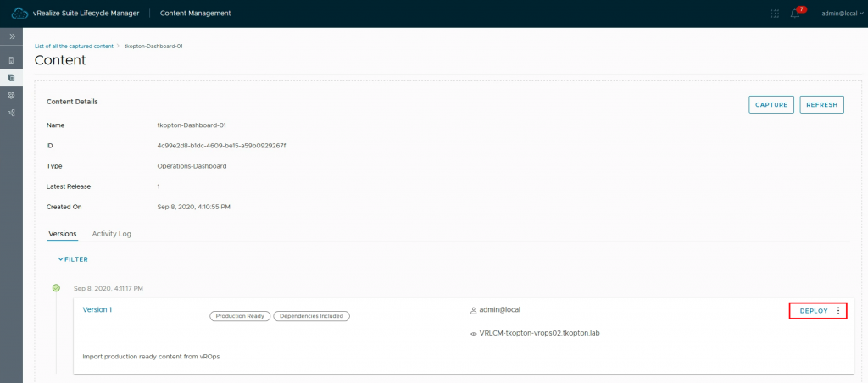868x383 pixels.
Task: Click the DEPLOY button
Action: [x=814, y=311]
